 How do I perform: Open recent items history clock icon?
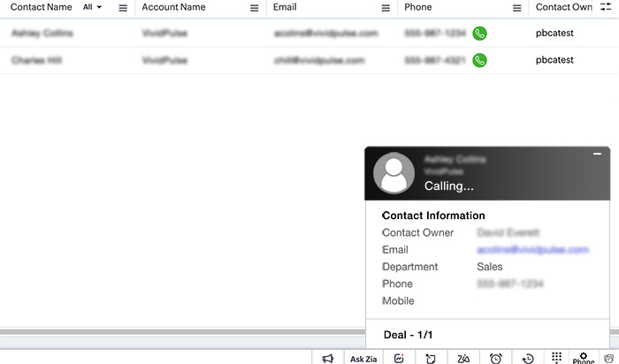[x=528, y=358]
